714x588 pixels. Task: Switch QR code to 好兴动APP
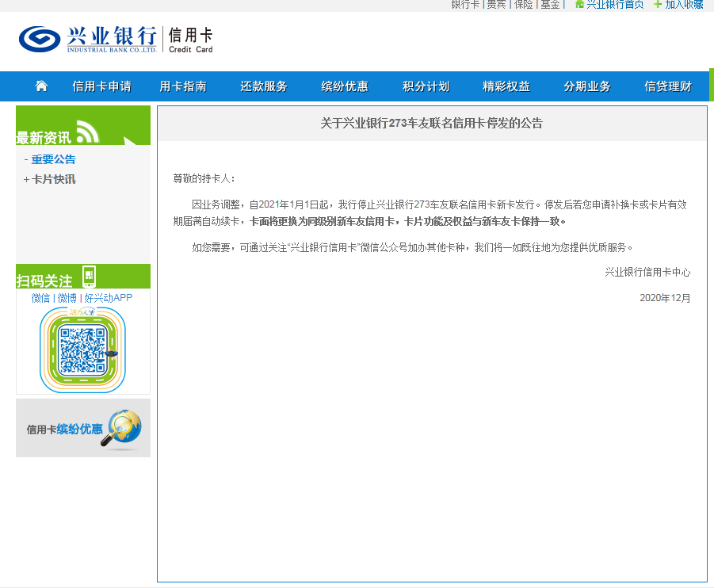pyautogui.click(x=109, y=298)
